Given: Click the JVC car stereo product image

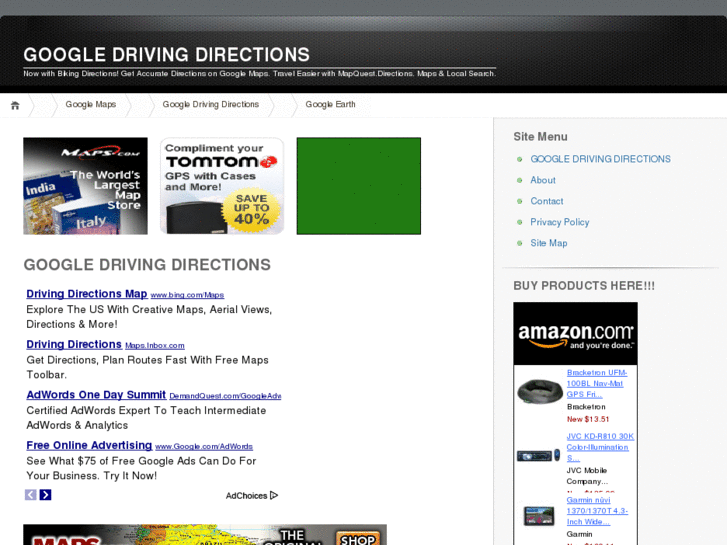Looking at the screenshot, I should pos(539,456).
